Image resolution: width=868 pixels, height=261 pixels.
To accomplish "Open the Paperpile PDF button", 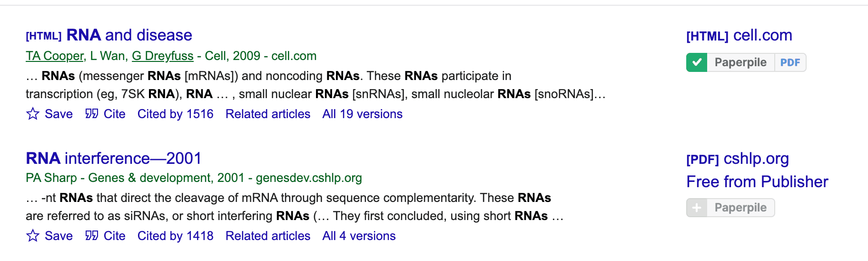I will tap(790, 62).
